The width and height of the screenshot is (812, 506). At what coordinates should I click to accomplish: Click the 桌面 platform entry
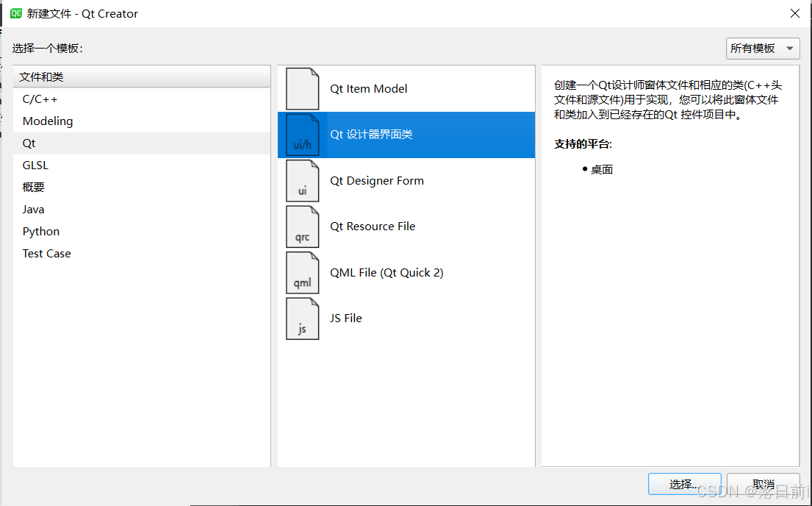pyautogui.click(x=602, y=170)
